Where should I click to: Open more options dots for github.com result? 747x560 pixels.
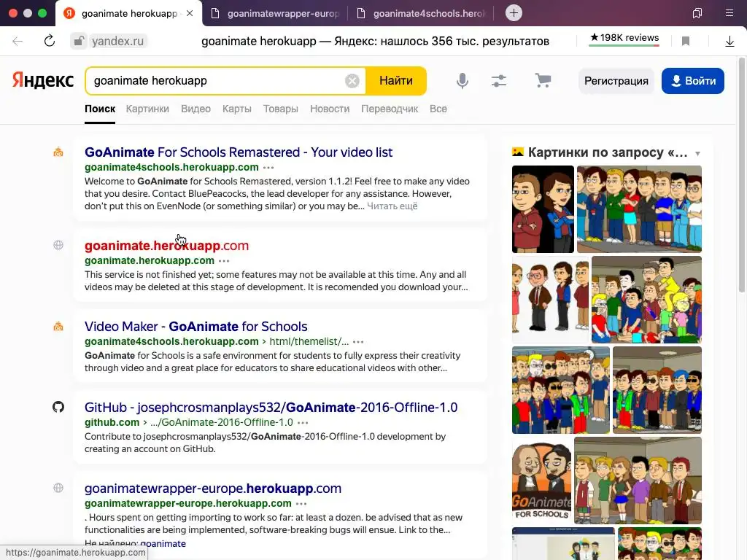[303, 423]
